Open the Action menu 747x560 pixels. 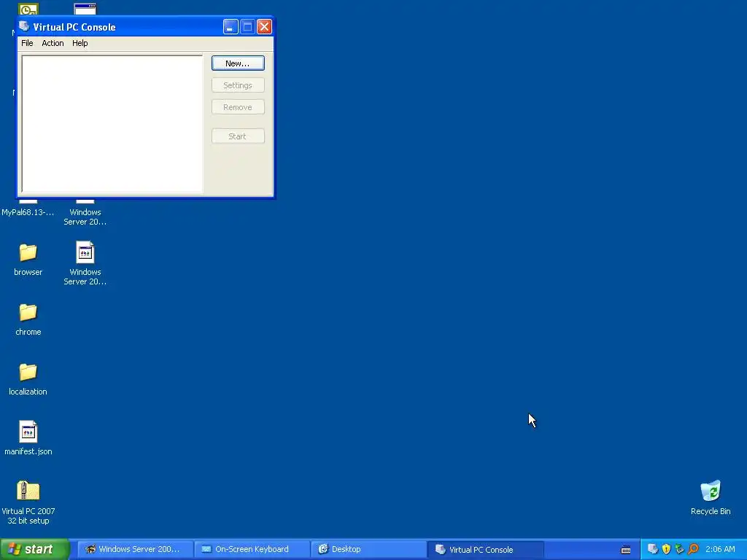pyautogui.click(x=53, y=43)
